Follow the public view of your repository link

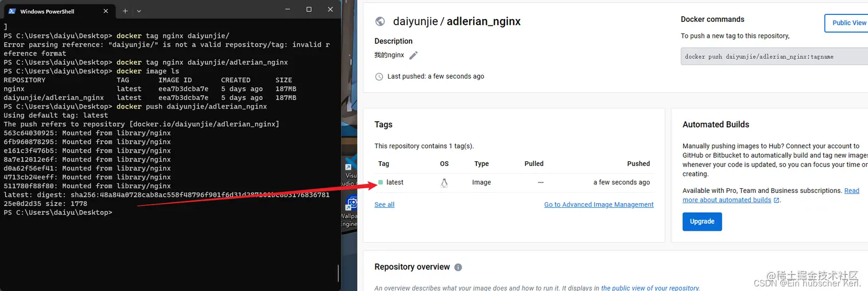coord(650,288)
